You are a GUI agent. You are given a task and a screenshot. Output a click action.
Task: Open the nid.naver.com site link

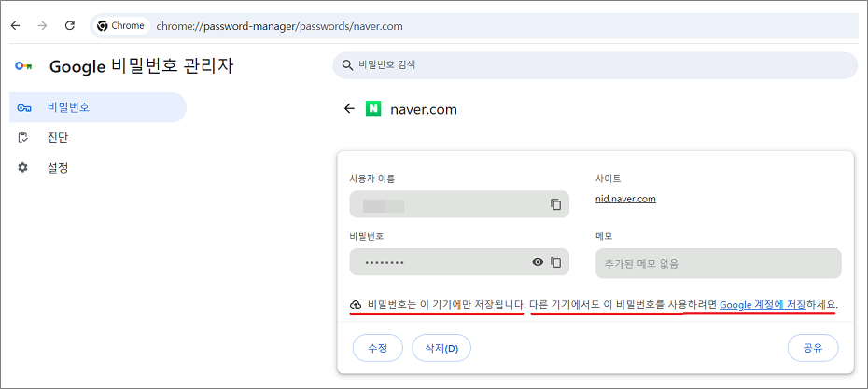tap(625, 200)
